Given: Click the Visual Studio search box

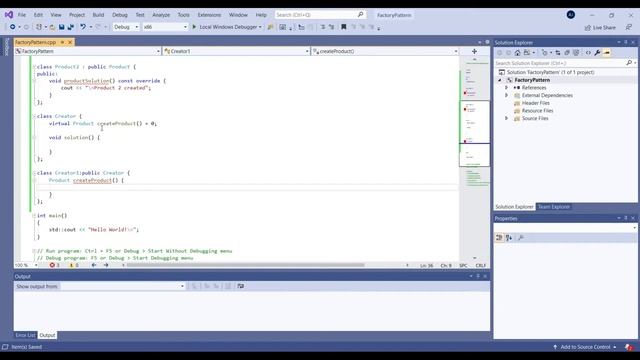Looking at the screenshot, I should 320,15.
